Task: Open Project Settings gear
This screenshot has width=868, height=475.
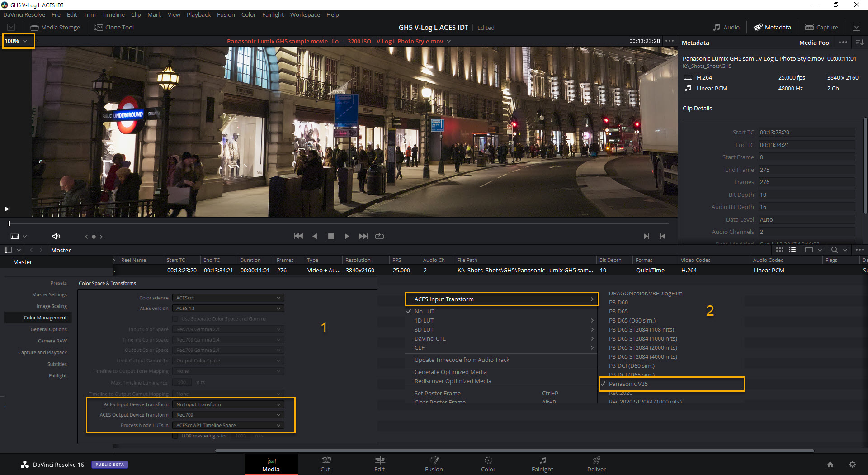Action: coord(852,464)
